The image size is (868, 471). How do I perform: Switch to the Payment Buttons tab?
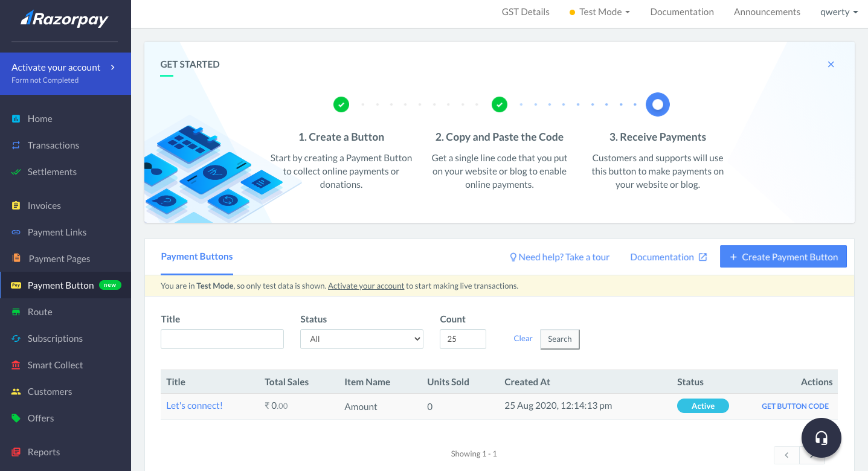(x=196, y=256)
